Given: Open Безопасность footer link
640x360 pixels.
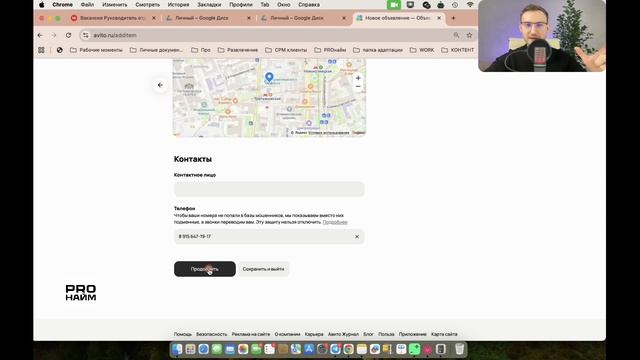Looking at the screenshot, I should tap(211, 334).
